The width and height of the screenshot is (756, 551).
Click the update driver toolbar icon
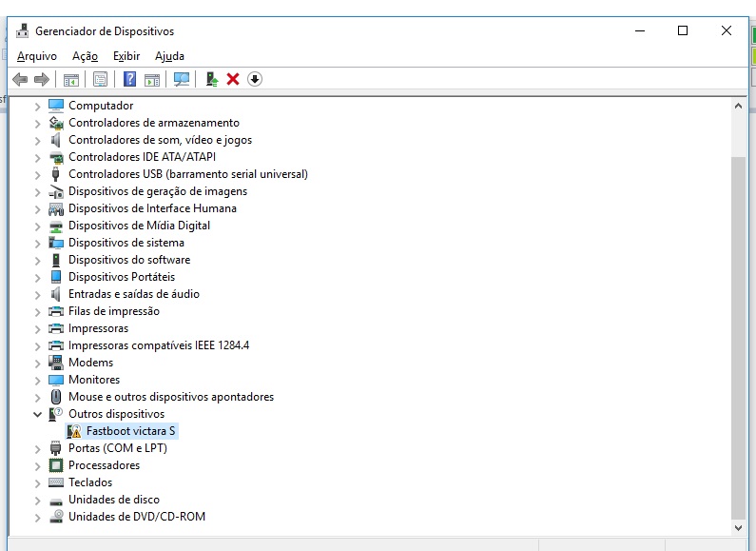pyautogui.click(x=212, y=79)
